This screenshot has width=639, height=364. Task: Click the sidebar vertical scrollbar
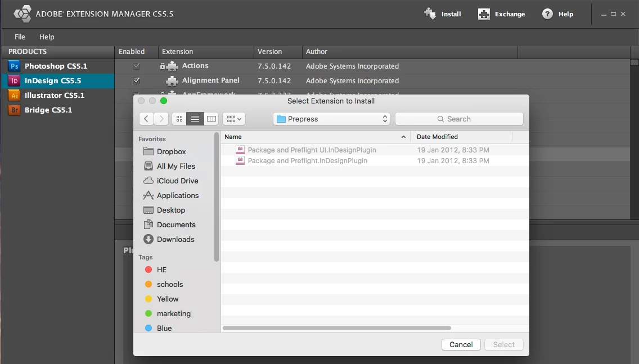[217, 197]
